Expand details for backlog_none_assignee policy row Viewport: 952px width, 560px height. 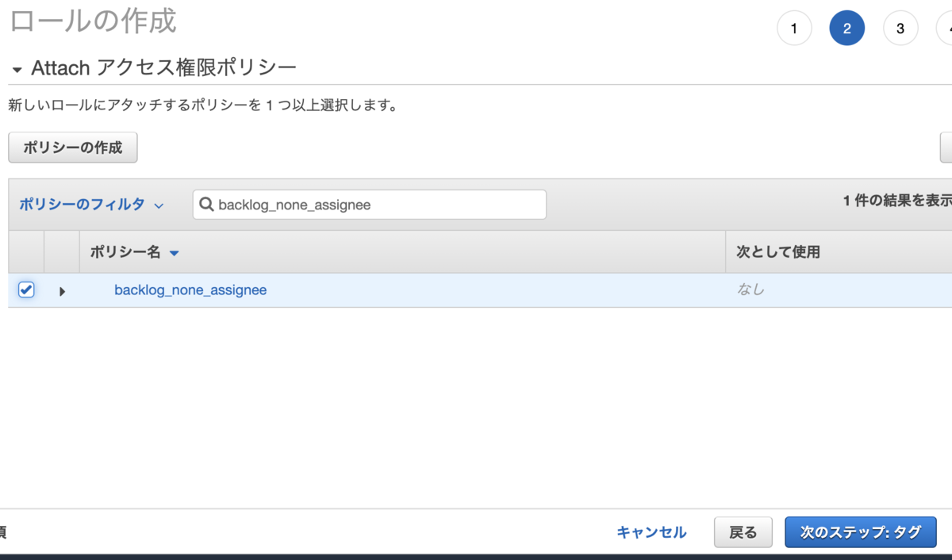62,290
